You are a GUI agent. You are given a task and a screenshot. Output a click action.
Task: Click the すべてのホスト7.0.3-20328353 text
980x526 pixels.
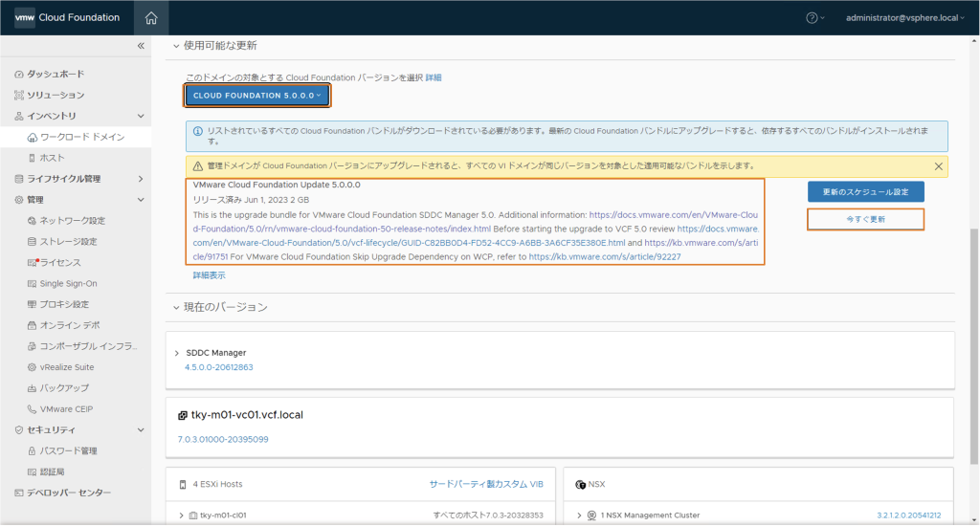click(x=488, y=515)
